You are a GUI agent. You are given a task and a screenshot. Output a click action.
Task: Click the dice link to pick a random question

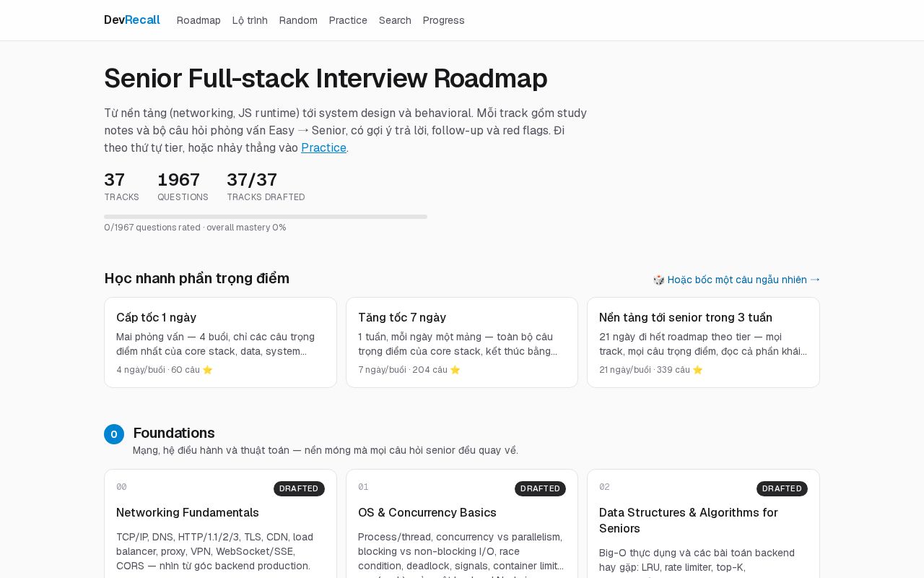coord(736,280)
